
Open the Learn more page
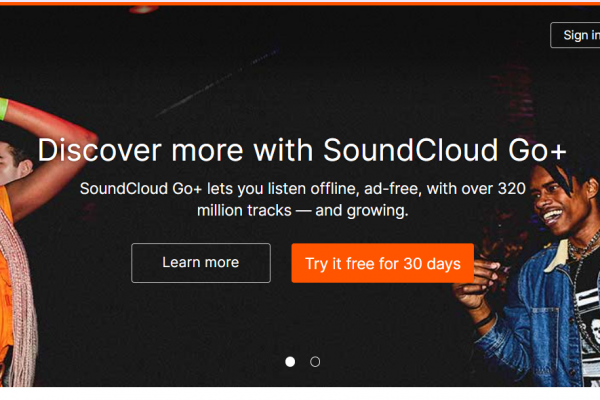200,263
